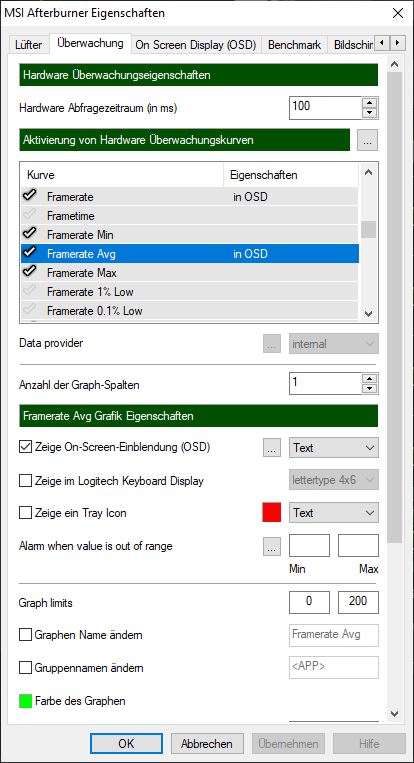The image size is (414, 763).
Task: Open Tray Icon Text type dropdown
Action: [x=334, y=513]
